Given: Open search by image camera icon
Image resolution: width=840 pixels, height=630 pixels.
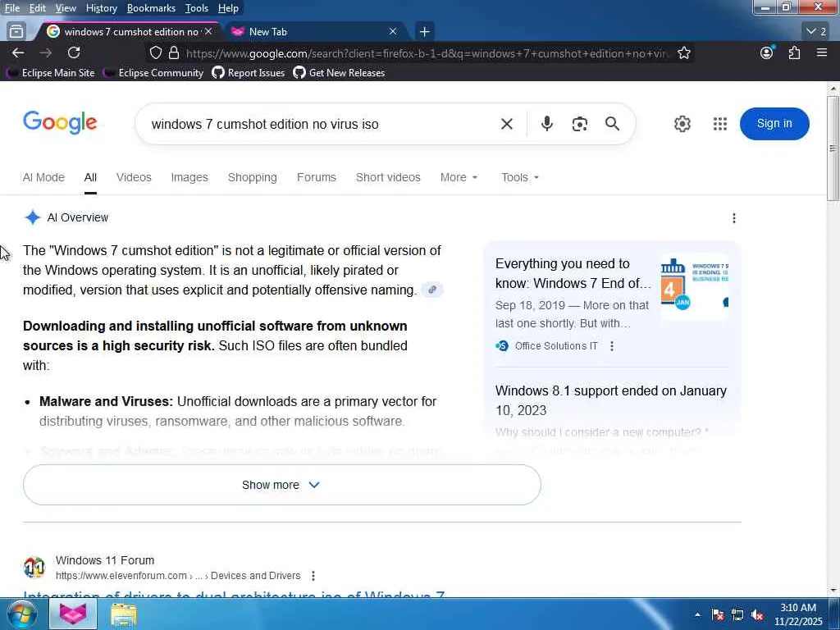Looking at the screenshot, I should [579, 125].
